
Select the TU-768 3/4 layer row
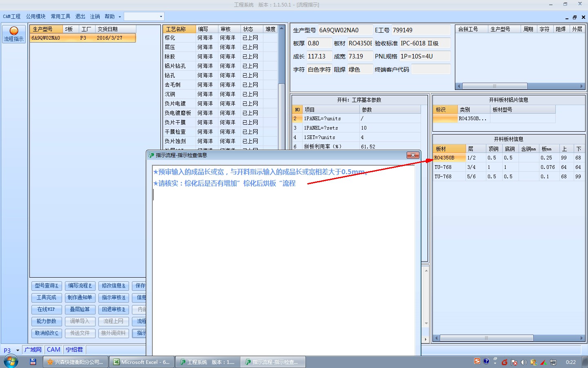[x=509, y=167]
